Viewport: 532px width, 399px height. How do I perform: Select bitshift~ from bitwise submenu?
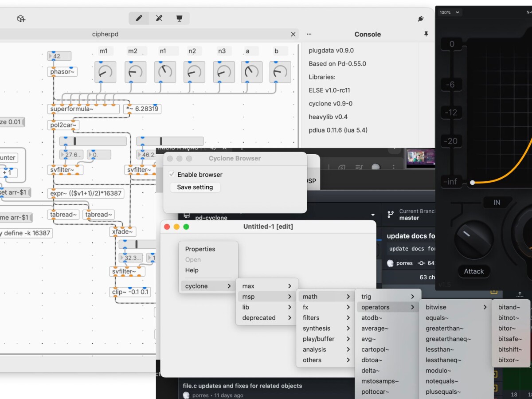tap(510, 349)
